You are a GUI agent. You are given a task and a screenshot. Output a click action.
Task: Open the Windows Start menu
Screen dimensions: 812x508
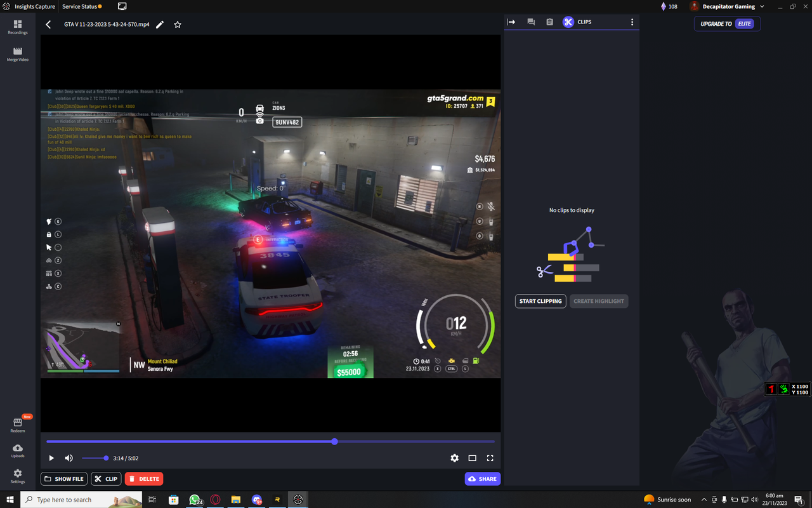click(x=10, y=500)
